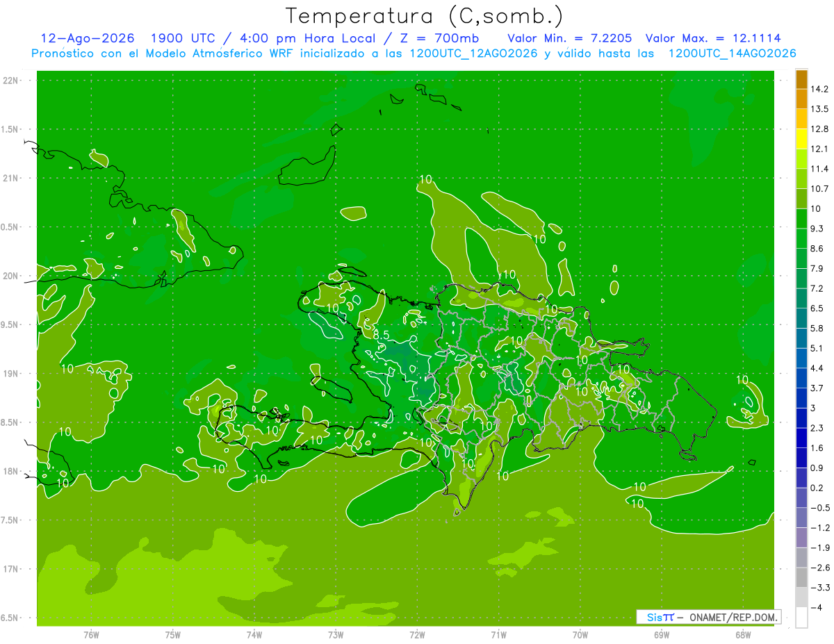834x644 pixels.
Task: Click the '20N' latitude axis label
Action: 11,276
